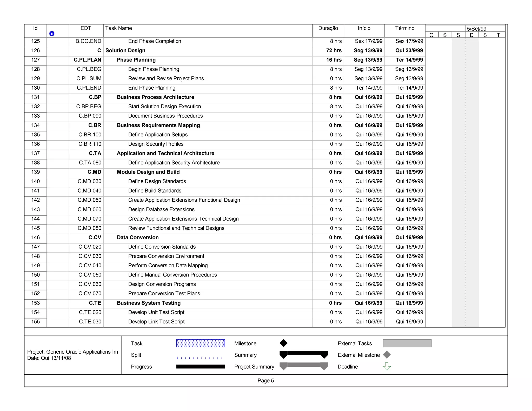This screenshot has width=532, height=411.
Task: Click Document Business Procedures task
Action: 165,116
